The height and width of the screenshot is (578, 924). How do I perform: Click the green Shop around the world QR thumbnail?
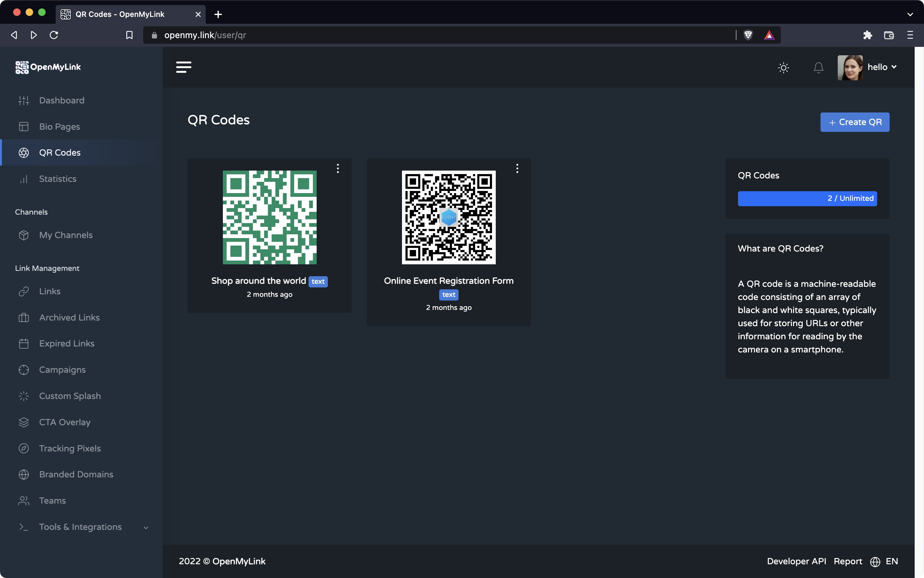[x=270, y=217]
